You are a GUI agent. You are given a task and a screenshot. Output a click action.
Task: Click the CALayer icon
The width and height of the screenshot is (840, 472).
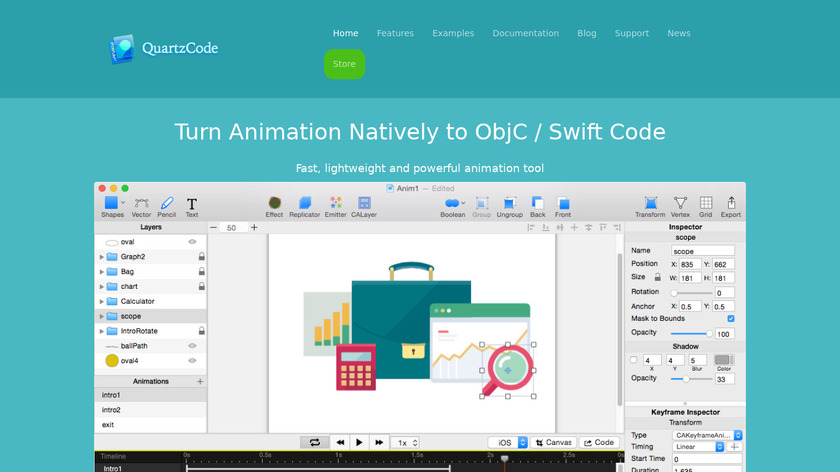click(x=364, y=203)
